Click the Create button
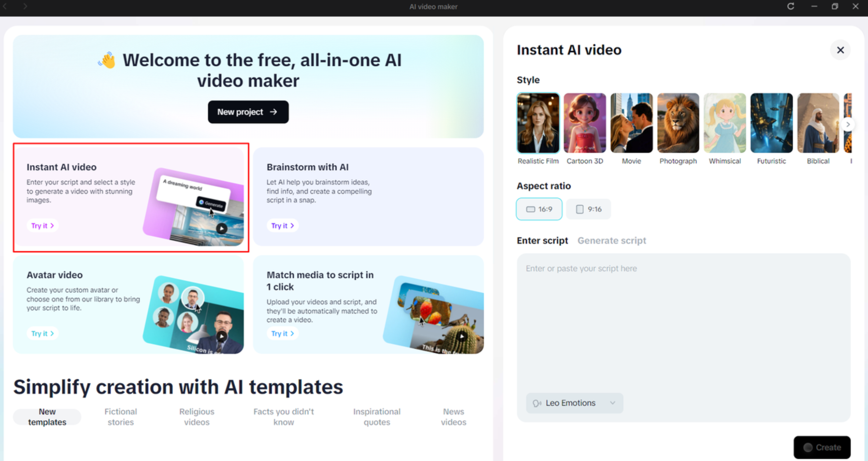Viewport: 868px width, 461px height. (822, 447)
